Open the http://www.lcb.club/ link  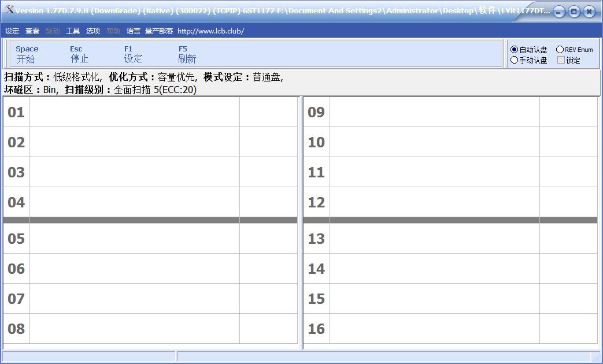coord(211,31)
